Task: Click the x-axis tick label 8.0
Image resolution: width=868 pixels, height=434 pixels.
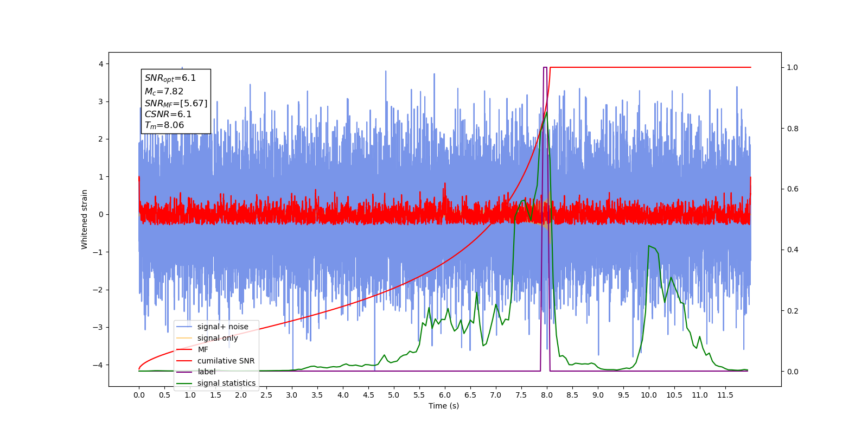Action: pyautogui.click(x=547, y=395)
